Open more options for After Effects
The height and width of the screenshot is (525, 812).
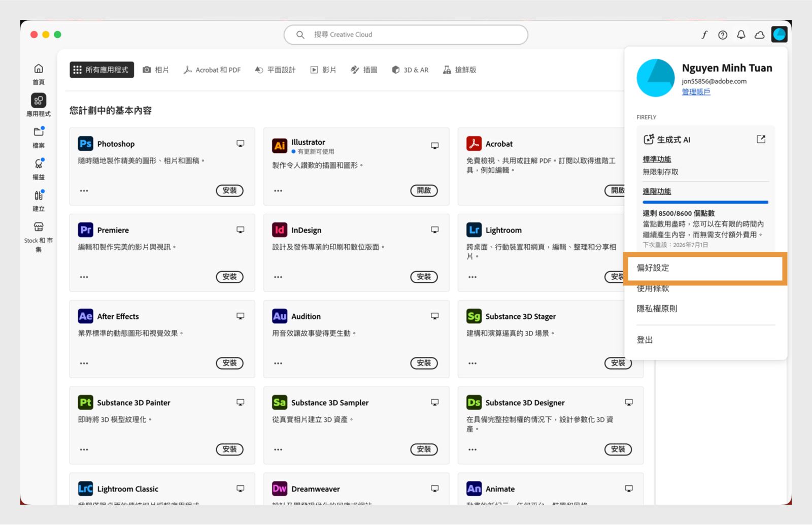tap(84, 364)
